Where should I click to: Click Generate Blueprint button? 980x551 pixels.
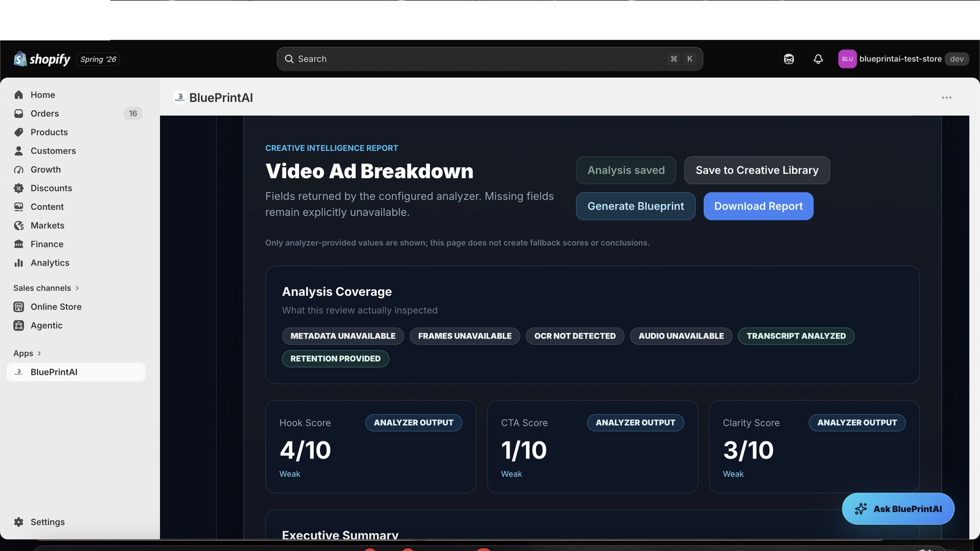(636, 206)
